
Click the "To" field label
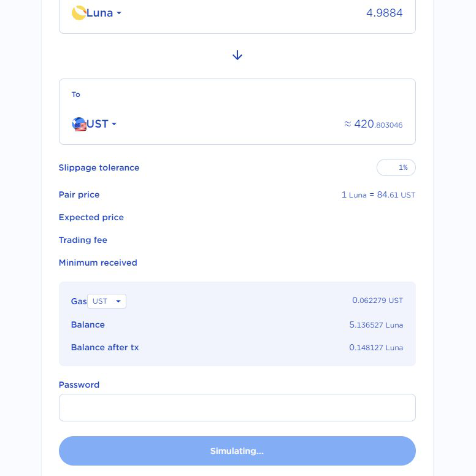[76, 94]
